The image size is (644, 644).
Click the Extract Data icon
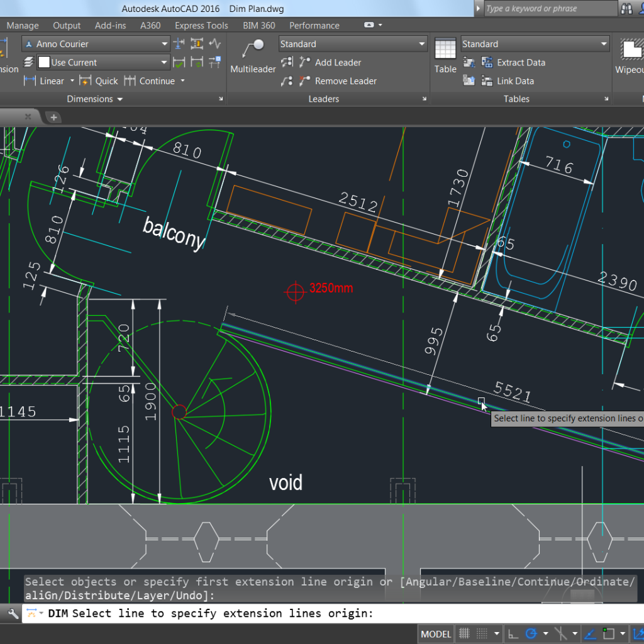(x=487, y=62)
